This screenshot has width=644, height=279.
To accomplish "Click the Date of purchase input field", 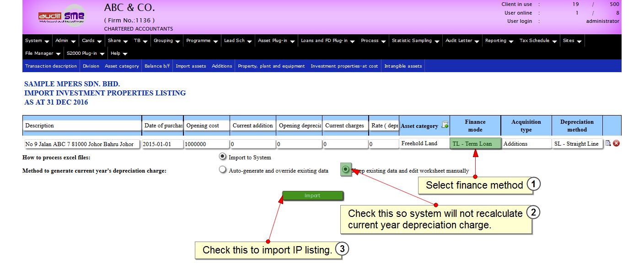I will [162, 144].
